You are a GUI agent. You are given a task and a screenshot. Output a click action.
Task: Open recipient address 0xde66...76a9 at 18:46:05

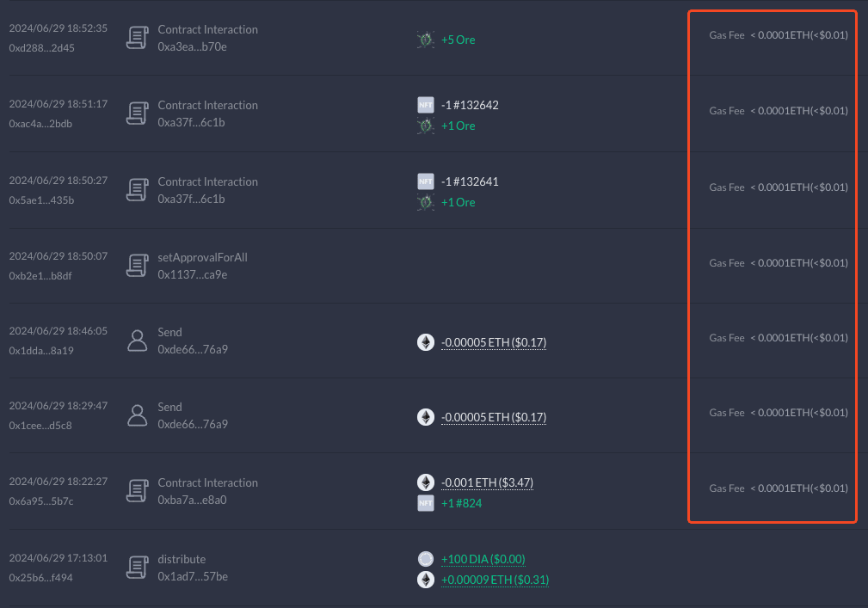point(193,349)
